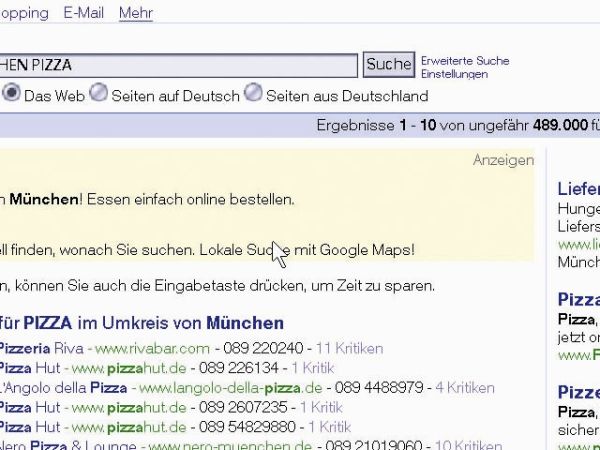Viewport: 600px width, 450px height.
Task: Click the Anzeigen label
Action: point(504,160)
